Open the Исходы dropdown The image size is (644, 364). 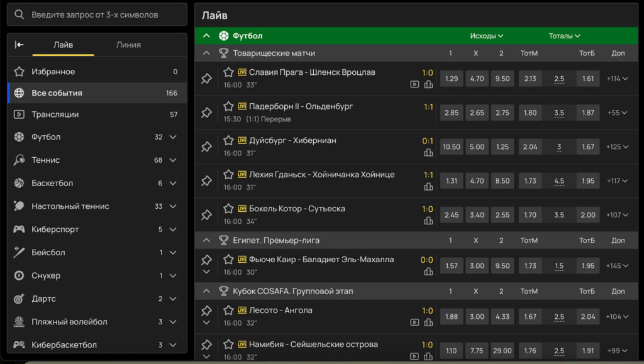click(487, 36)
